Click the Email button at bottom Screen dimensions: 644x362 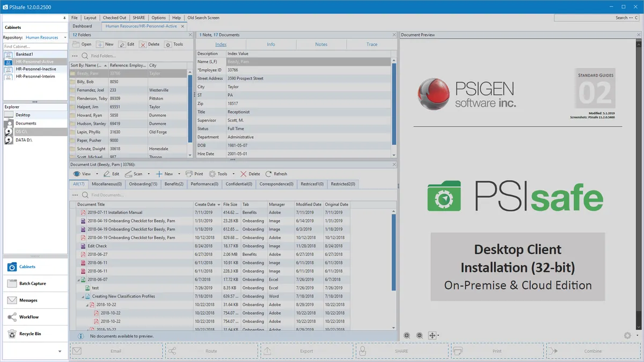pyautogui.click(x=116, y=351)
